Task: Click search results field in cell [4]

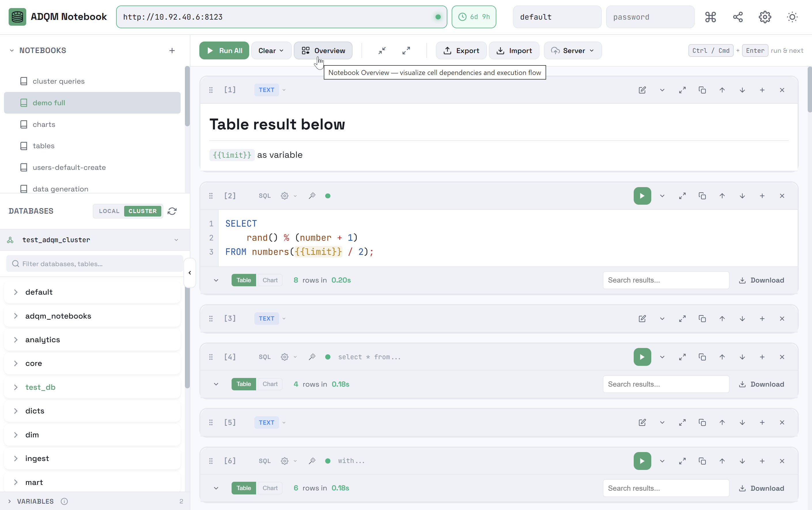Action: point(666,384)
